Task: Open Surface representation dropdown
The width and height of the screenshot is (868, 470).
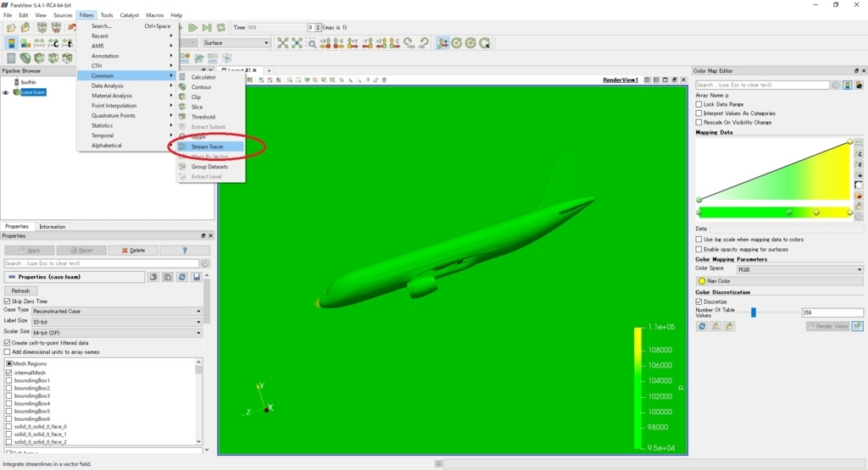Action: point(236,43)
